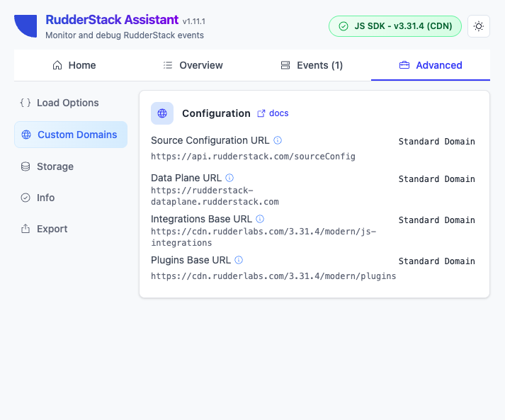Click the globe icon beside Custom Domains

[x=26, y=135]
